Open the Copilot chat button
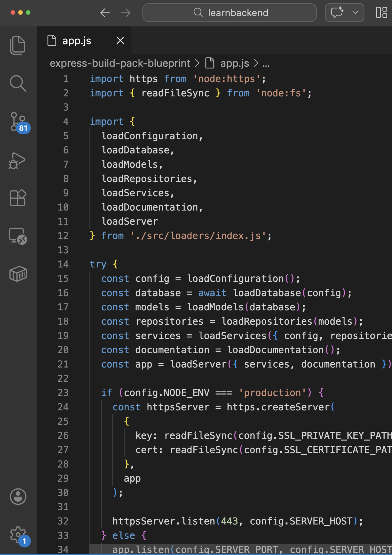Screen dimensions: 392x555 (337, 12)
